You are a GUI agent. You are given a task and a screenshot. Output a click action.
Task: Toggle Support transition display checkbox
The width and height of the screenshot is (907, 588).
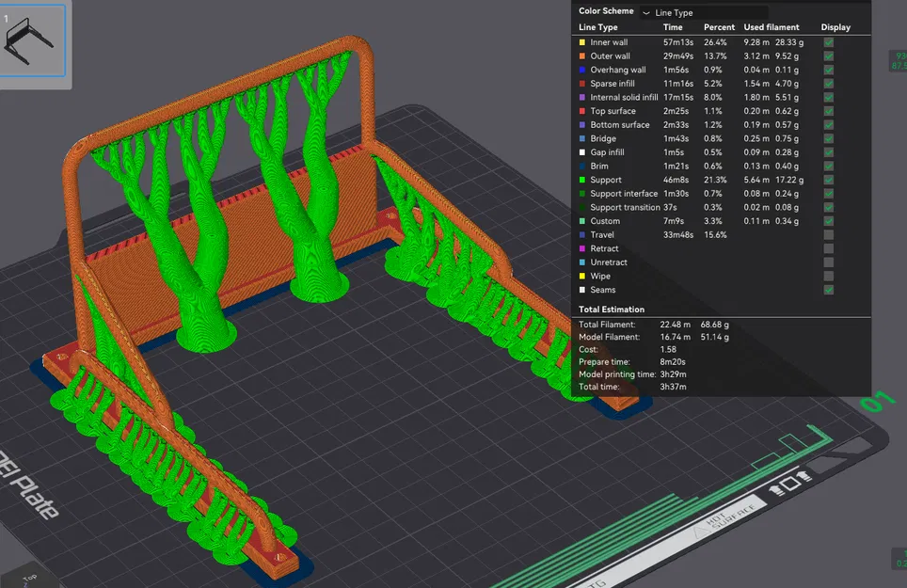(828, 208)
